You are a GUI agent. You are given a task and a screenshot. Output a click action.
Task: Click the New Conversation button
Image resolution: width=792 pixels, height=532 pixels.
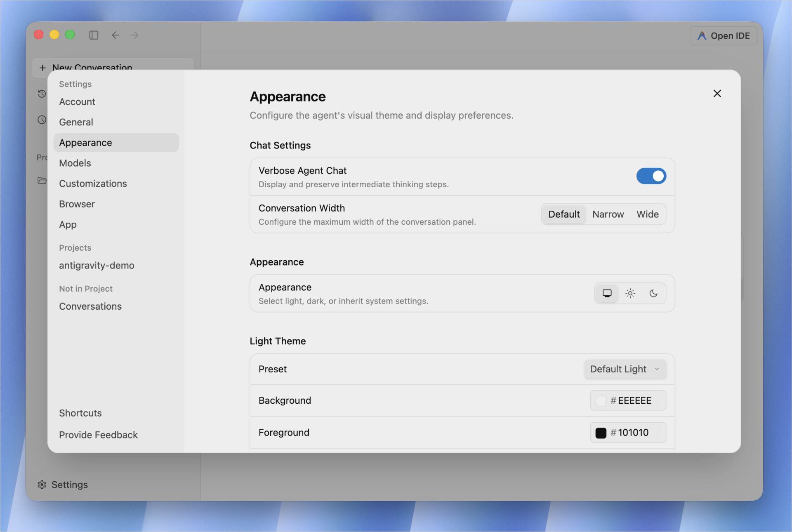[x=113, y=67]
